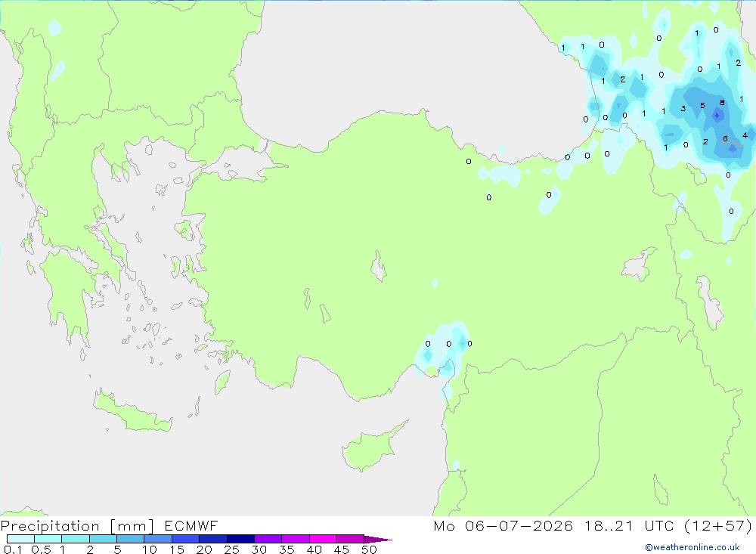
Task: Click the '18..21 UTC' time range text
Action: point(629,525)
